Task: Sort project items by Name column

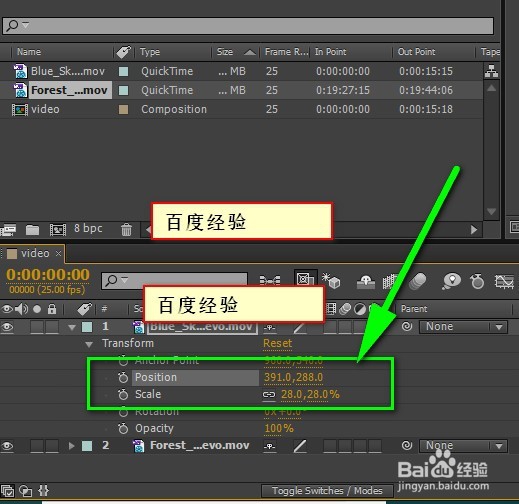Action: coord(29,52)
